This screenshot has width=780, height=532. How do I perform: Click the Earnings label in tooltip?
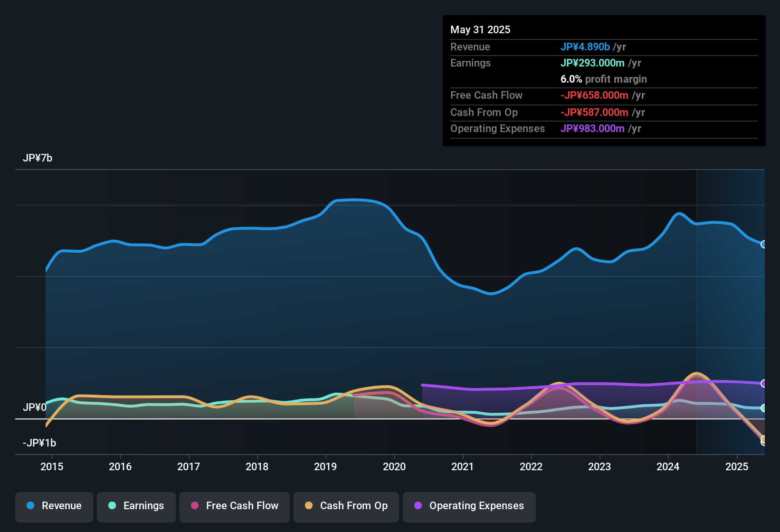pos(470,63)
